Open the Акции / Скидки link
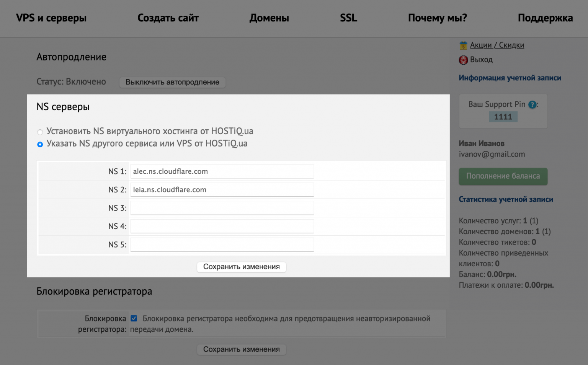Screen dimensions: 588x365 point(497,45)
